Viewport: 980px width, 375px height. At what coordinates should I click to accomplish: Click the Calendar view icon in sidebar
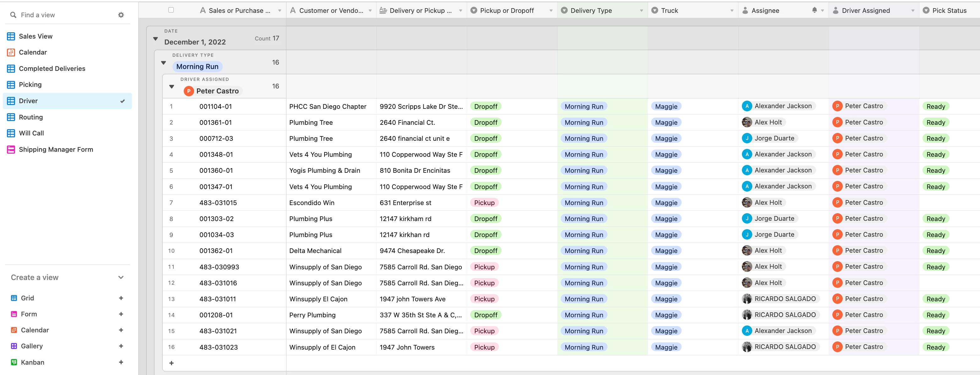pos(11,52)
